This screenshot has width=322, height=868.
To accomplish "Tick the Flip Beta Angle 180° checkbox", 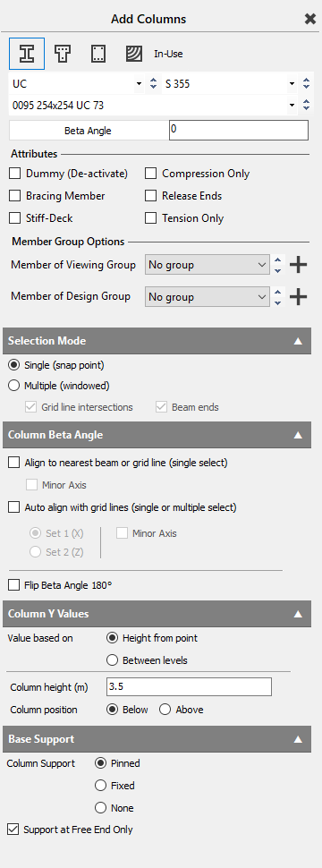I will point(13,584).
